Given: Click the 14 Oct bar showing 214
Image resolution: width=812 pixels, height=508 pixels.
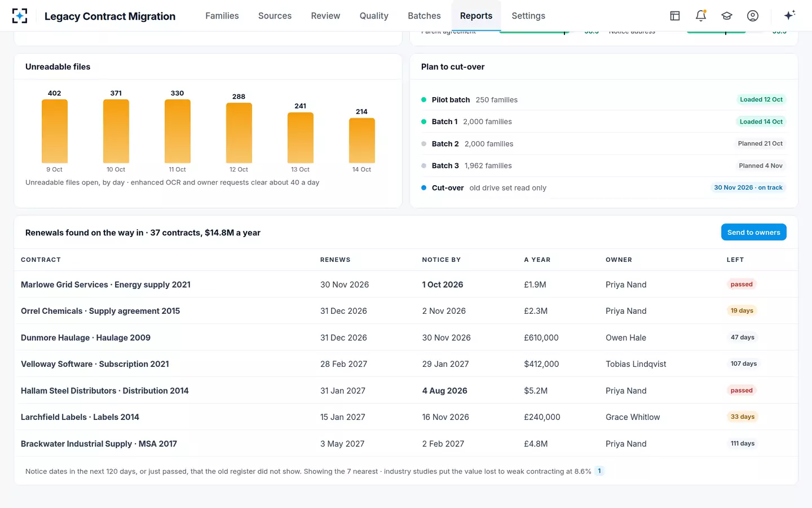Looking at the screenshot, I should pos(362,141).
